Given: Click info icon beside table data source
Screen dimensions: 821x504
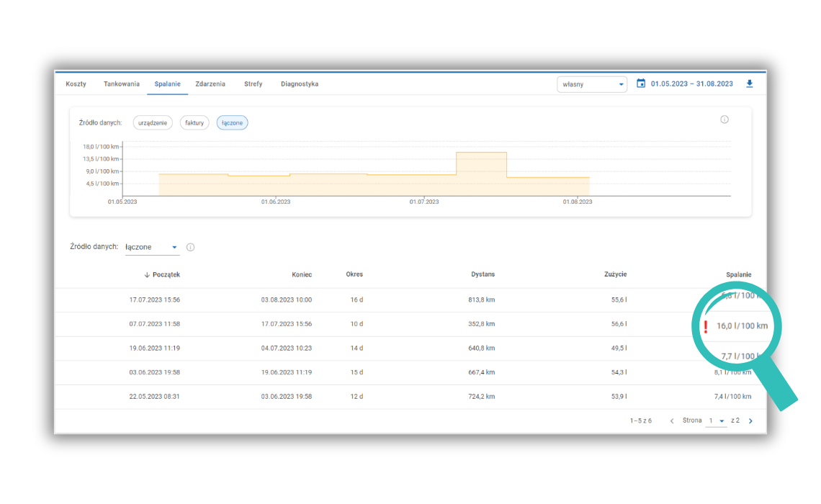Looking at the screenshot, I should tap(190, 247).
